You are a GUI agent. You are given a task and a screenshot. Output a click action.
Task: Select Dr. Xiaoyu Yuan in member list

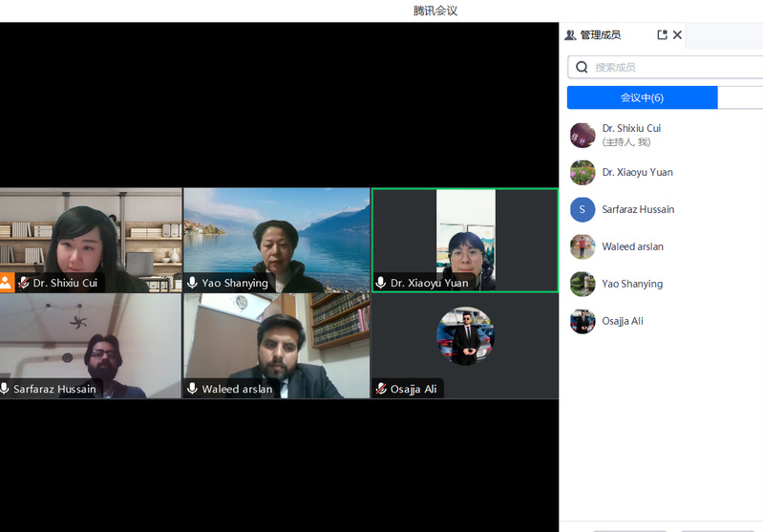662,172
